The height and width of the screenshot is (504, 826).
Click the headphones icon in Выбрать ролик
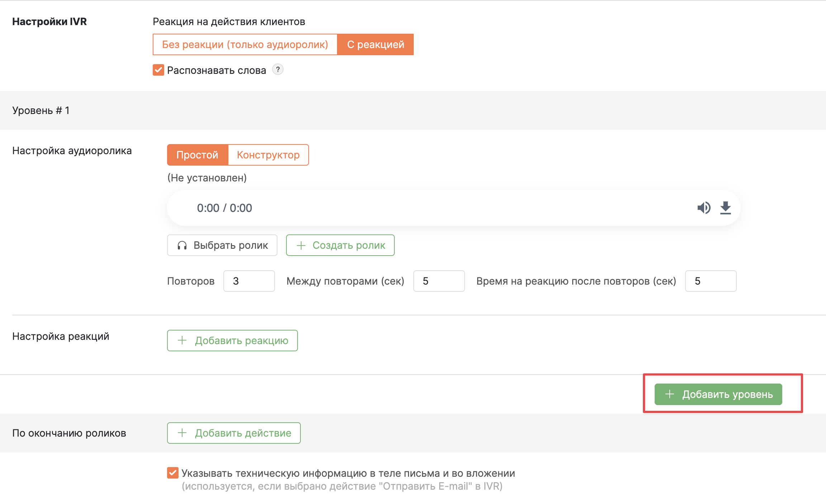coord(182,245)
